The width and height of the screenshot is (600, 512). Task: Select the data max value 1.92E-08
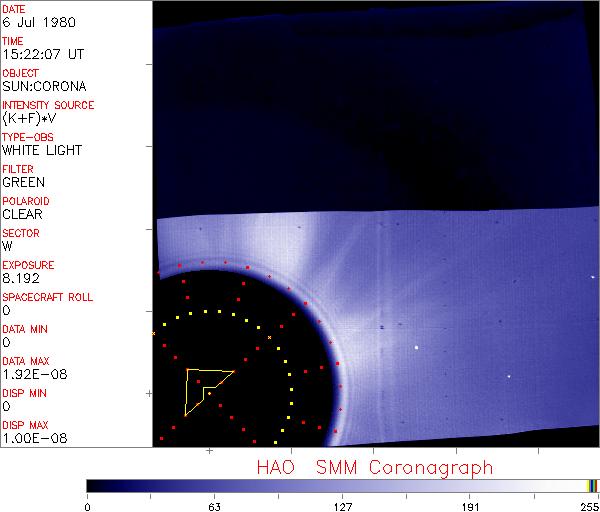coord(35,374)
